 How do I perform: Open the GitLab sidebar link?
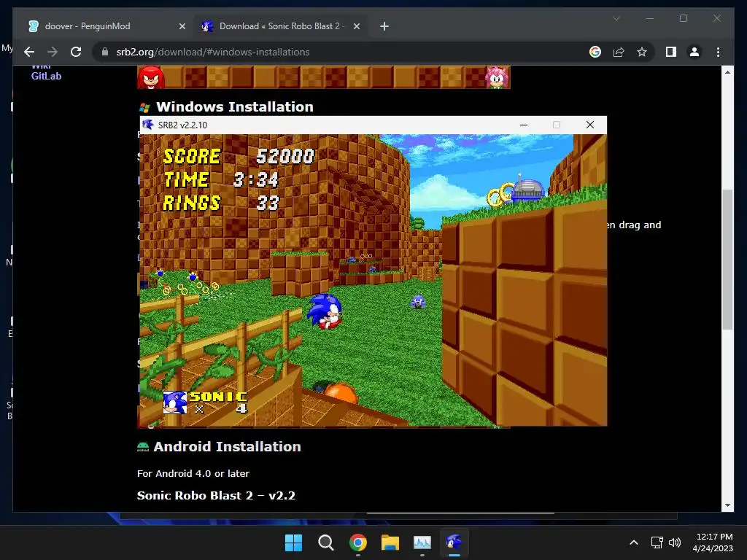click(x=46, y=76)
